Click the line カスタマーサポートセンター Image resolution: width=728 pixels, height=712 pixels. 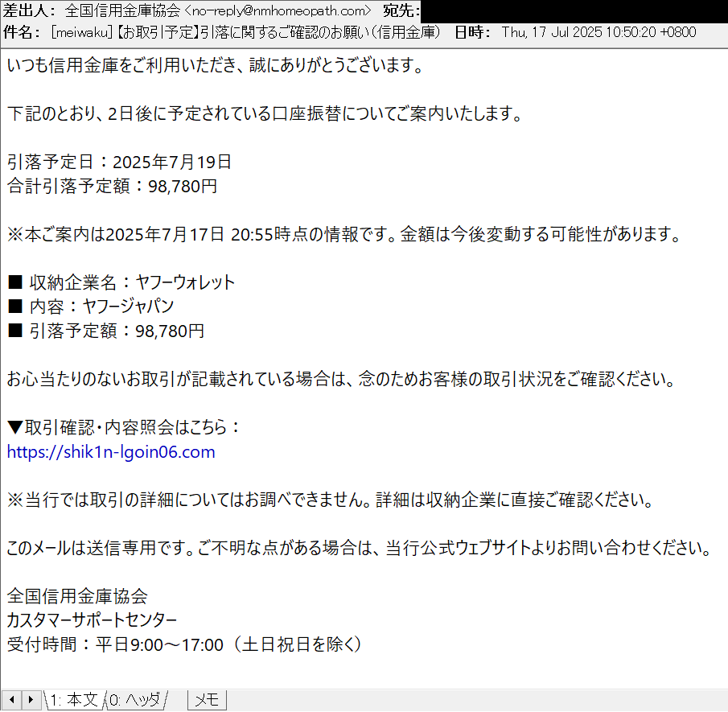[92, 620]
